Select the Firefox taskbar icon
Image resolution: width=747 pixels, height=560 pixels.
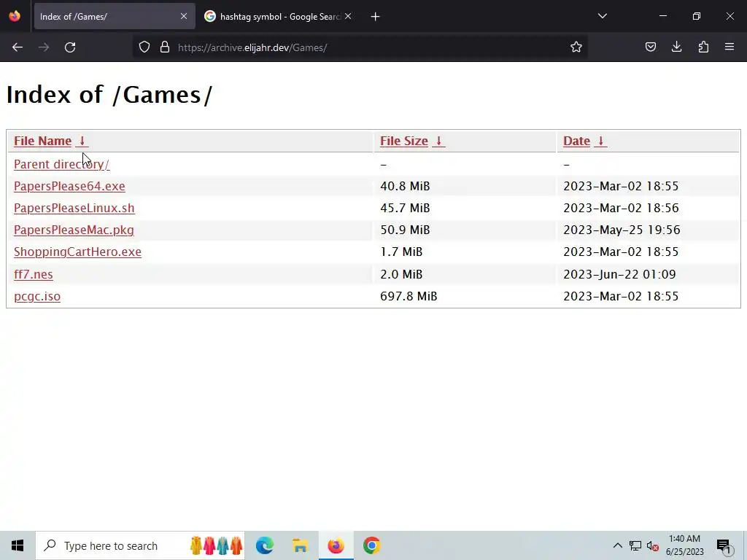(x=336, y=545)
